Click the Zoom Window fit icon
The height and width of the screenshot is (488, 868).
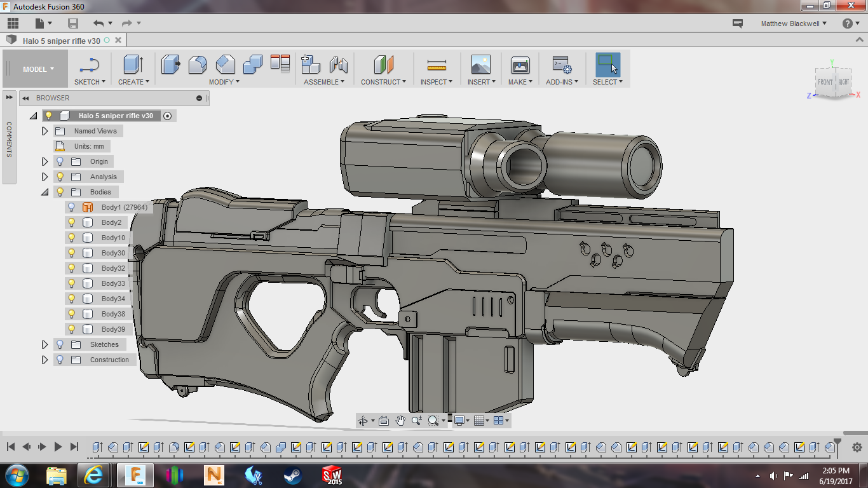tap(433, 421)
